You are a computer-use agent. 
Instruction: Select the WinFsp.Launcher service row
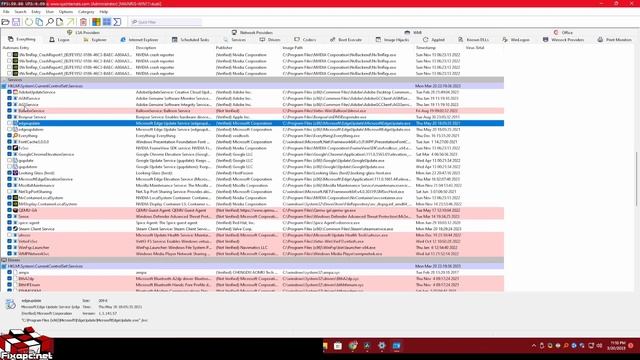coord(252,247)
